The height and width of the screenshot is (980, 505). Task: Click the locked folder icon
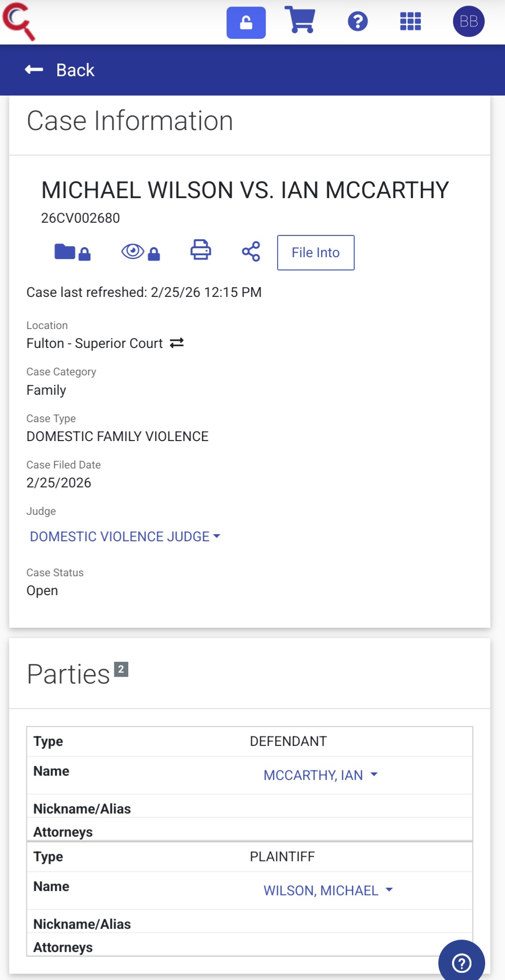(72, 252)
